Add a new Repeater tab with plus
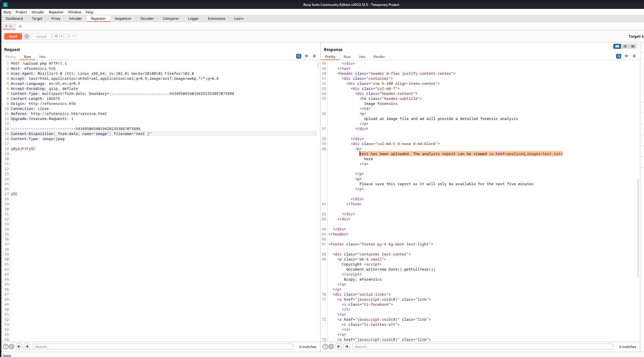The image size is (644, 357). pos(20,26)
